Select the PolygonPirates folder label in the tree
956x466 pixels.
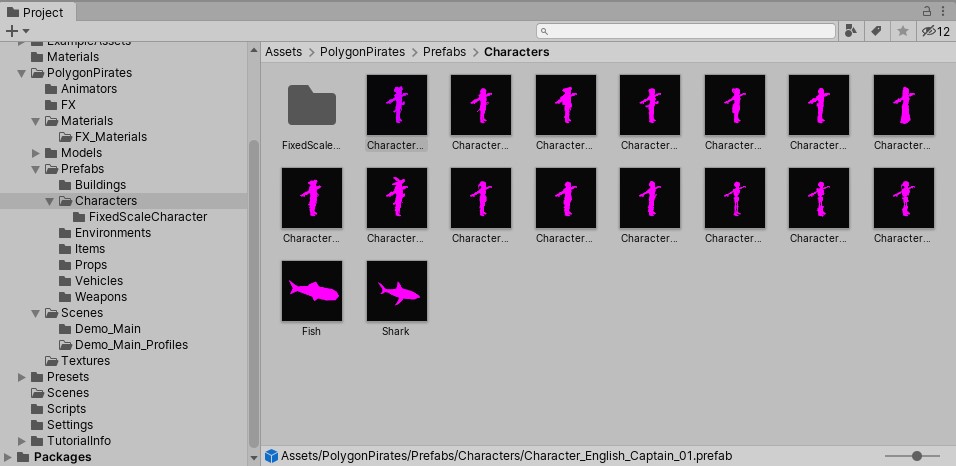point(89,73)
